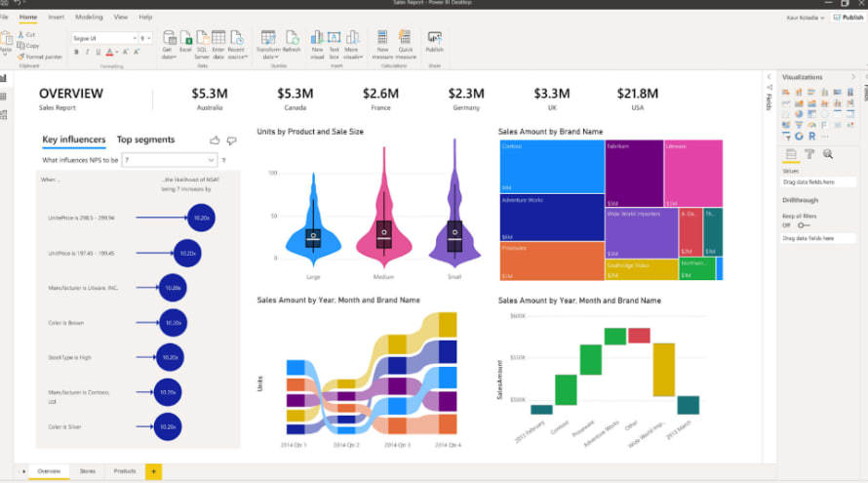868x483 pixels.
Task: Click thumbs down on Key influencers visual
Action: point(231,141)
